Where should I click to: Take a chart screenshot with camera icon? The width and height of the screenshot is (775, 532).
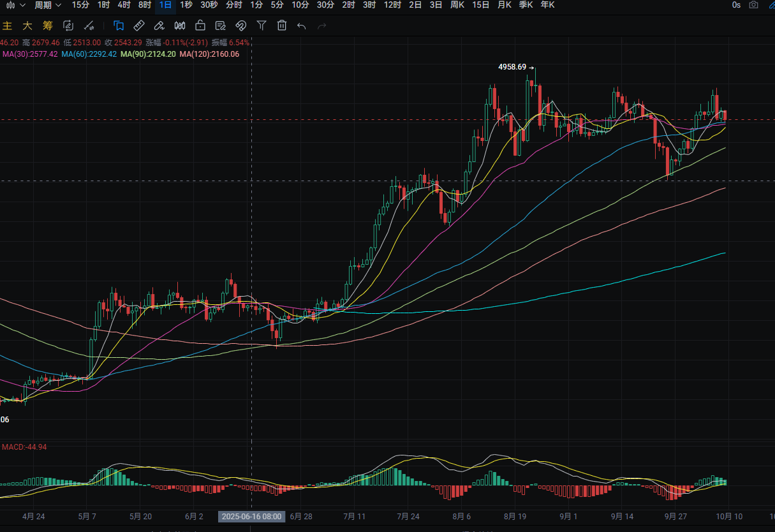click(754, 5)
